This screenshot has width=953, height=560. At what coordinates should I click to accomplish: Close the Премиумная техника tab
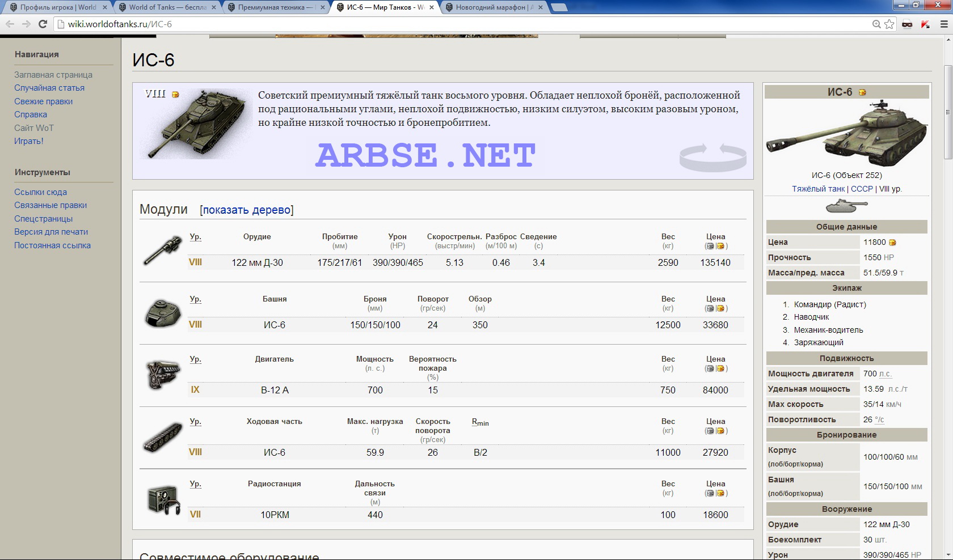click(x=322, y=7)
